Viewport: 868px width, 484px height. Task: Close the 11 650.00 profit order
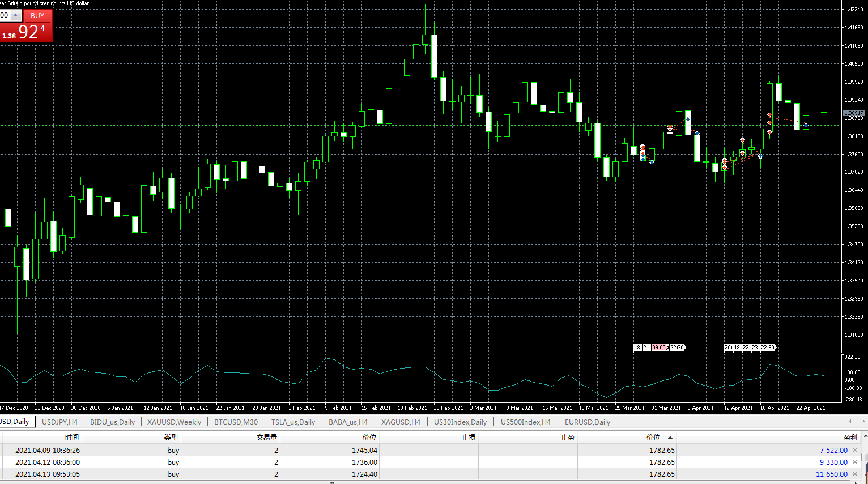pyautogui.click(x=855, y=474)
